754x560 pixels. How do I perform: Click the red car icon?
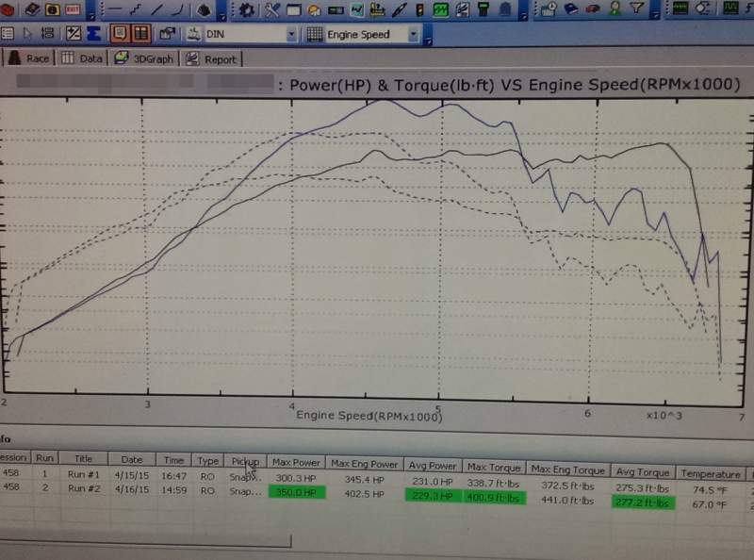(593, 9)
